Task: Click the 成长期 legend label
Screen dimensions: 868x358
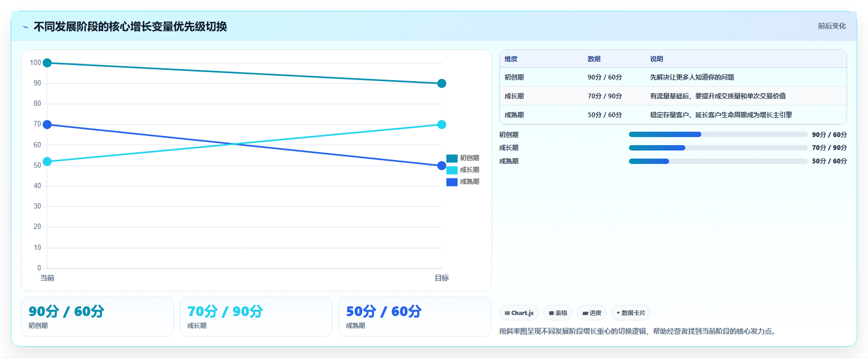Action: pyautogui.click(x=469, y=170)
